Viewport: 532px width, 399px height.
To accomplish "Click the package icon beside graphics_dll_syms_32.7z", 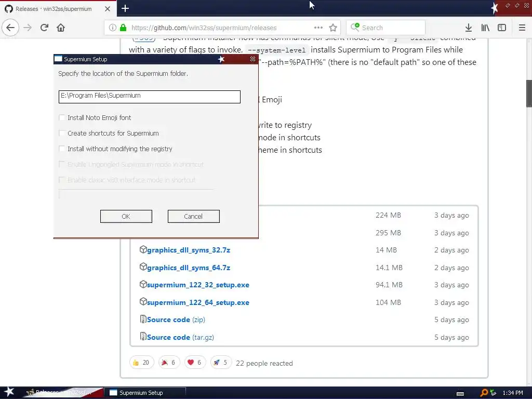I will point(143,250).
